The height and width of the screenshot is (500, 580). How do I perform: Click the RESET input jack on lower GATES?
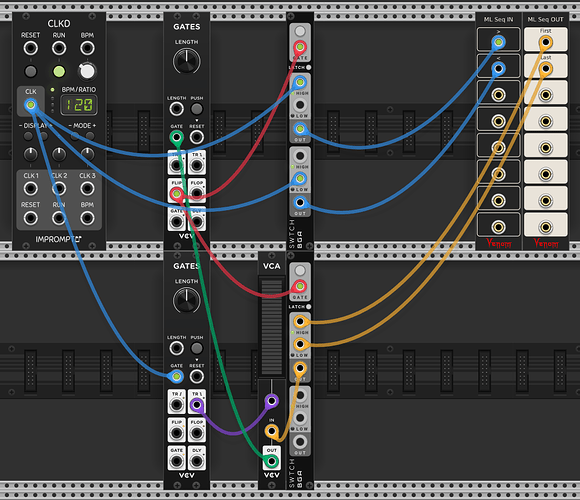coord(197,376)
